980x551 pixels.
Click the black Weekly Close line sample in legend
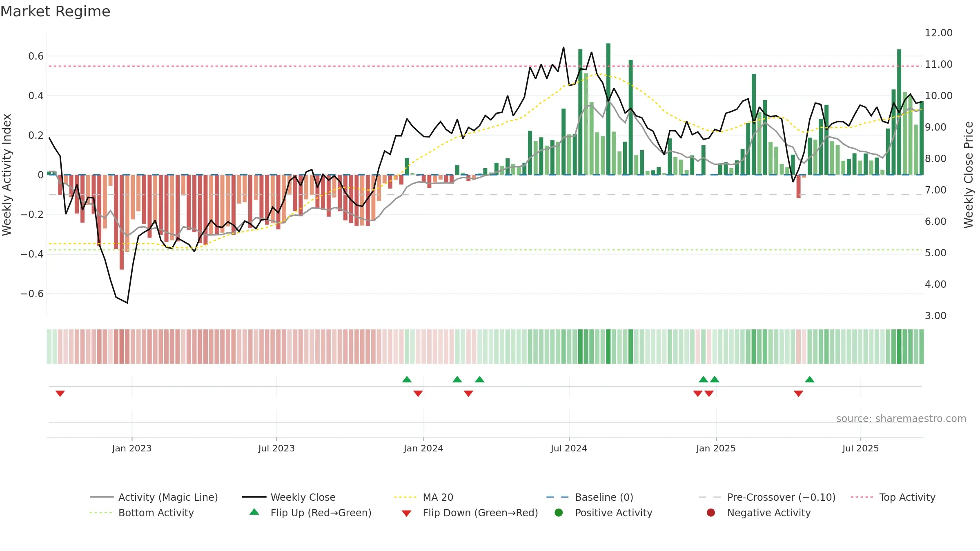coord(254,497)
